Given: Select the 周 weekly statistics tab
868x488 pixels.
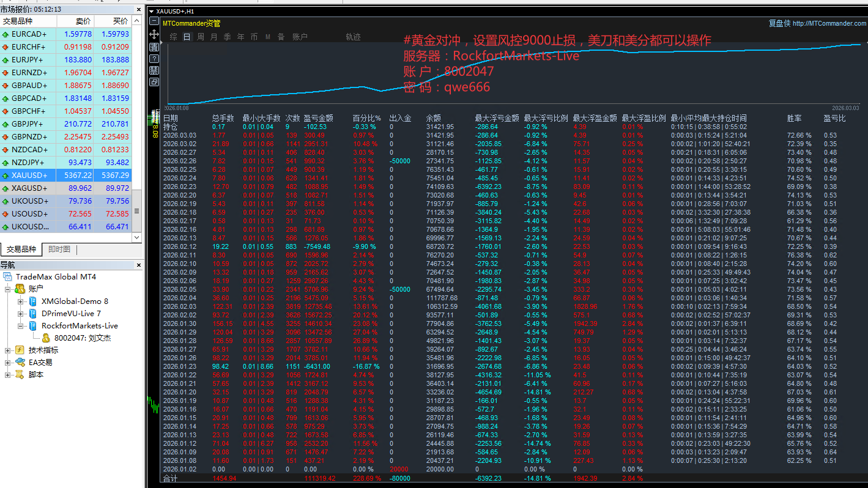Looking at the screenshot, I should 201,37.
